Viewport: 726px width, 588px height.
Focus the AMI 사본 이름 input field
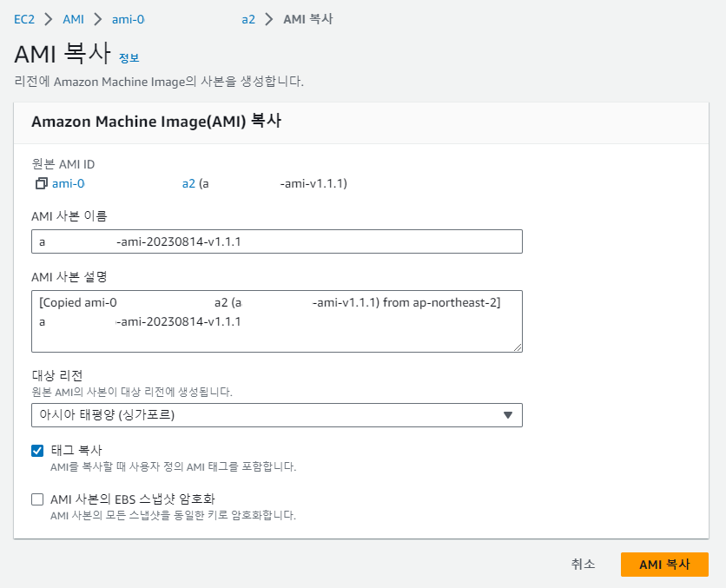[x=277, y=241]
